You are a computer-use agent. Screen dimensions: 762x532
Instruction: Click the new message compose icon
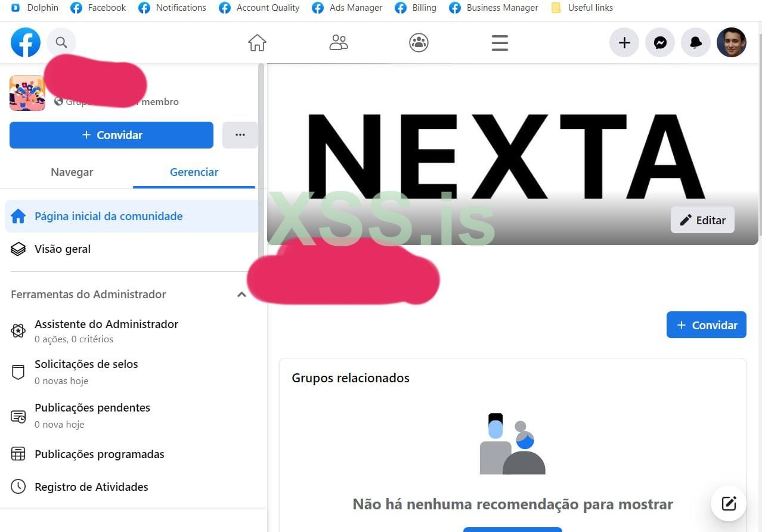[x=729, y=503]
